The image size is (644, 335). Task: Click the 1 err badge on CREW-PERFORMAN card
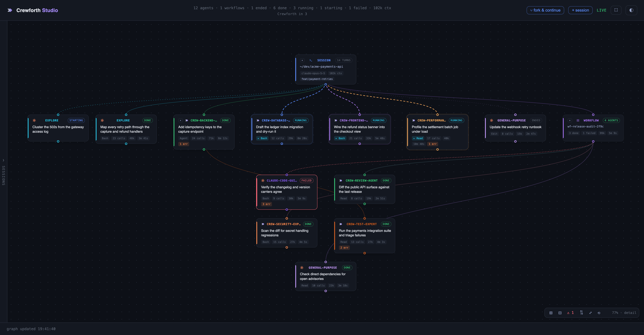pyautogui.click(x=433, y=144)
